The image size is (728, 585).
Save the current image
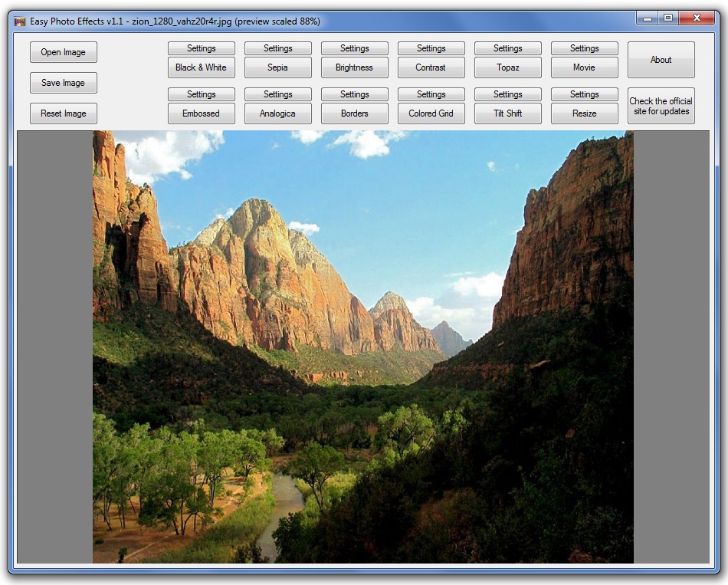63,83
